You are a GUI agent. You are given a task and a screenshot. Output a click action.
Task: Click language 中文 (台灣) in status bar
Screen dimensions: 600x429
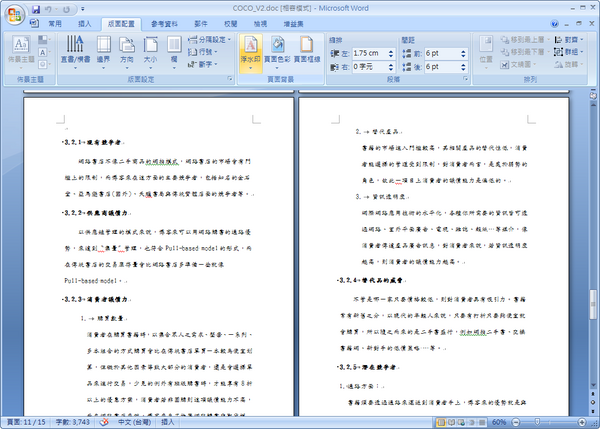134,422
